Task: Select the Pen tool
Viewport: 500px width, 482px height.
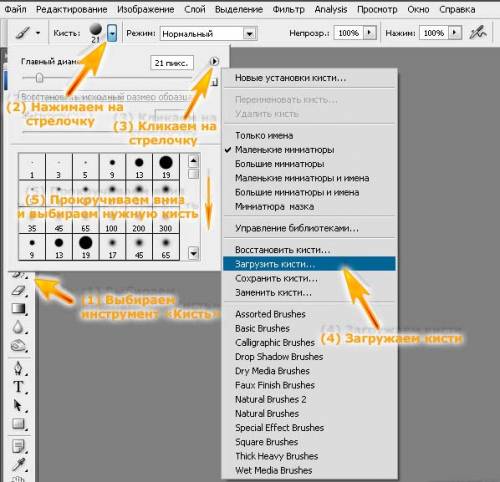Action: 18,368
